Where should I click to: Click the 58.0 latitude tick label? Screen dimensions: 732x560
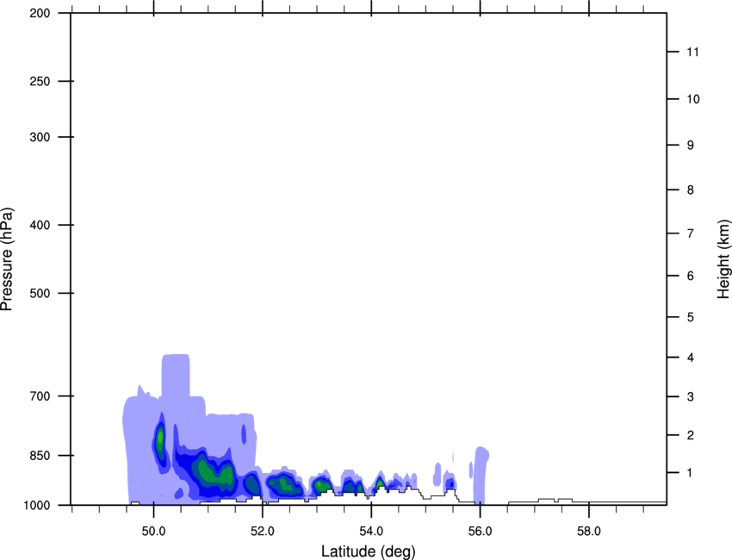point(588,529)
